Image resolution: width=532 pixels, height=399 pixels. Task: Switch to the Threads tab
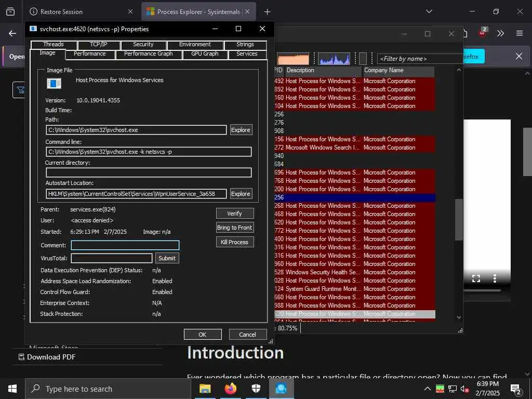click(54, 45)
